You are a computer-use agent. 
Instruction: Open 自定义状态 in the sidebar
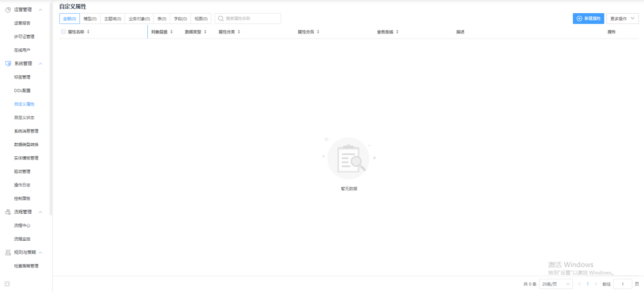(x=24, y=117)
